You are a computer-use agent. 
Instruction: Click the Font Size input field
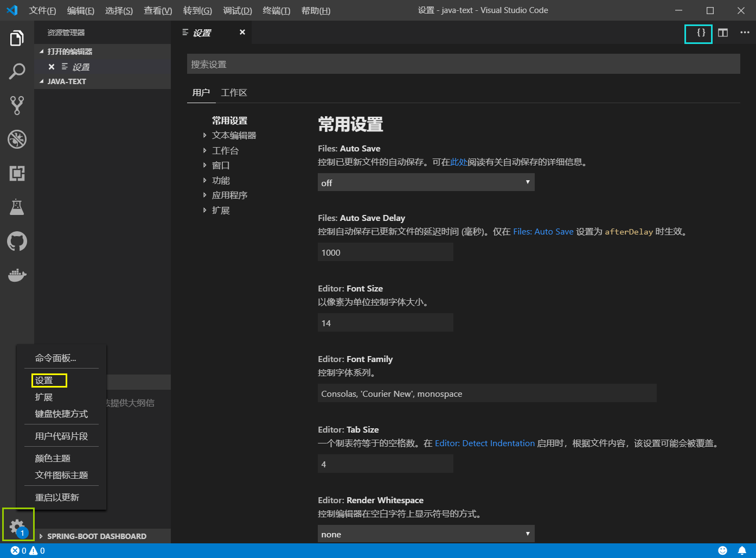386,323
